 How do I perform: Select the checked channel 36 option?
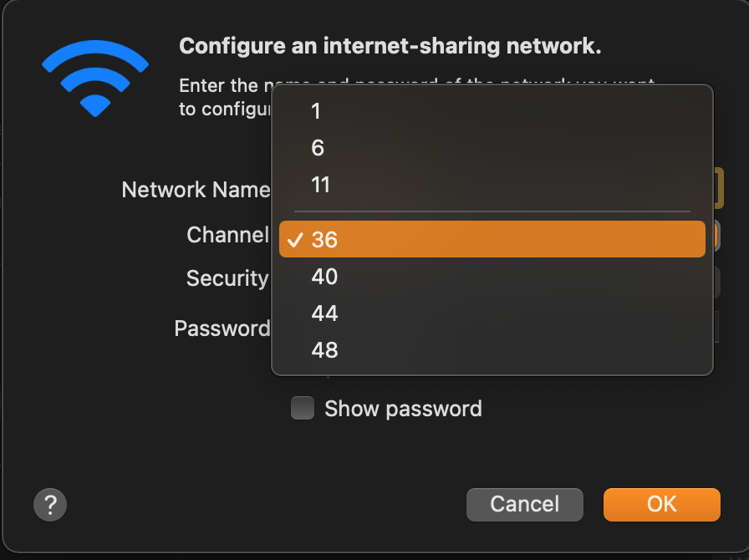[492, 240]
